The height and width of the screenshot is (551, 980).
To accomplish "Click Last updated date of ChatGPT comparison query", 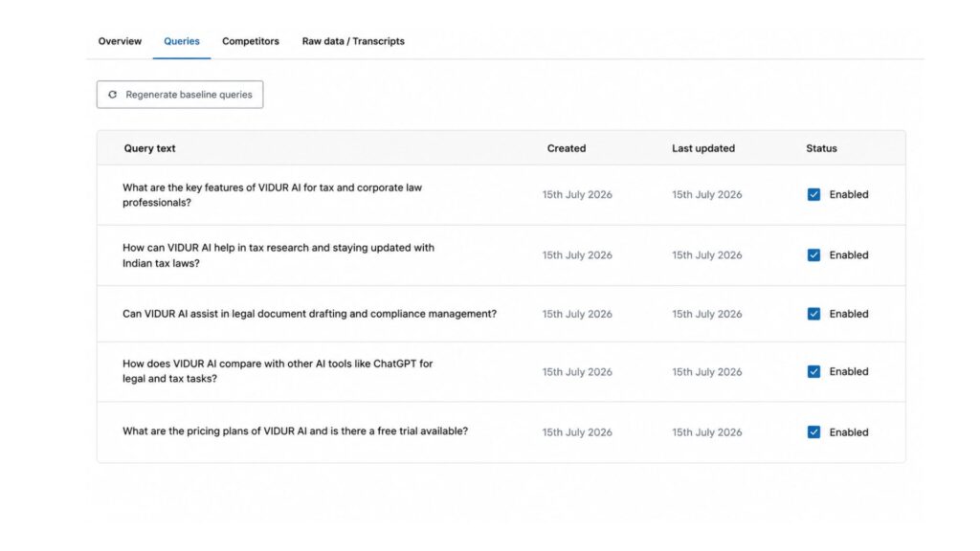I will (x=707, y=372).
